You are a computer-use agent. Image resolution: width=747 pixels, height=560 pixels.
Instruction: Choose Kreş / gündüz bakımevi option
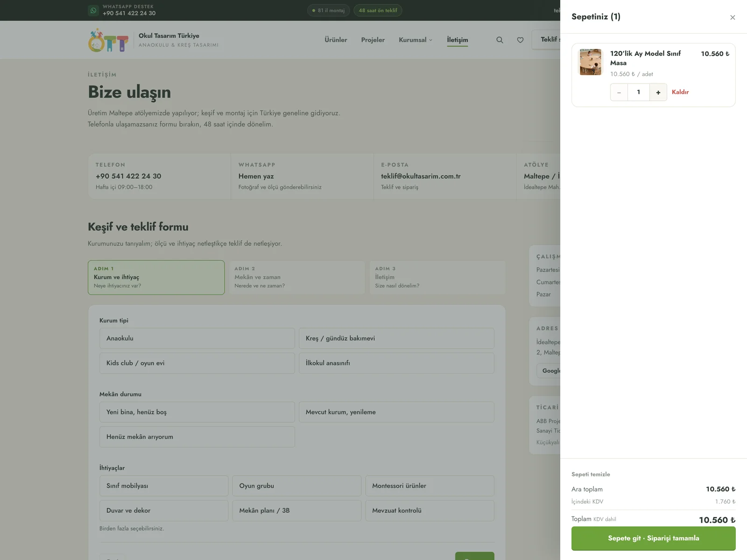(396, 338)
